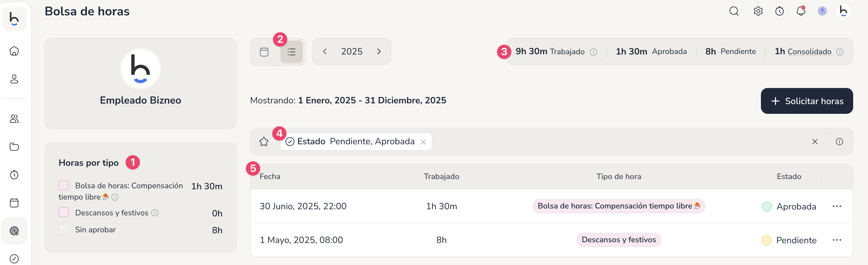
Task: Toggle the Sin aprobar hatched checkbox
Action: (64, 229)
